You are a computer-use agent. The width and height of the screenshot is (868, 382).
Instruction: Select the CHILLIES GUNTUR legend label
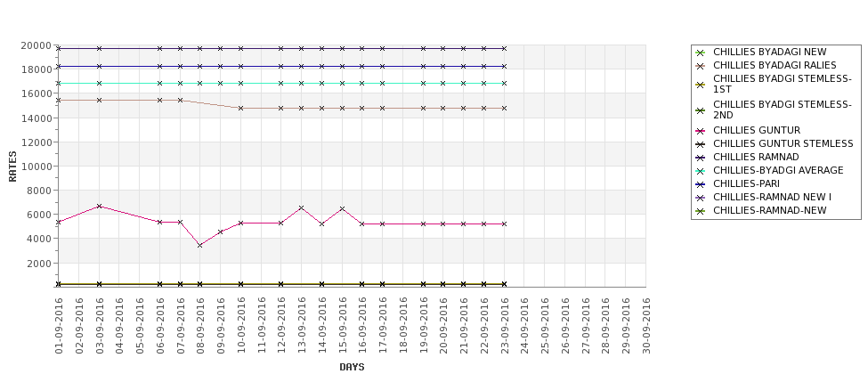tap(756, 130)
